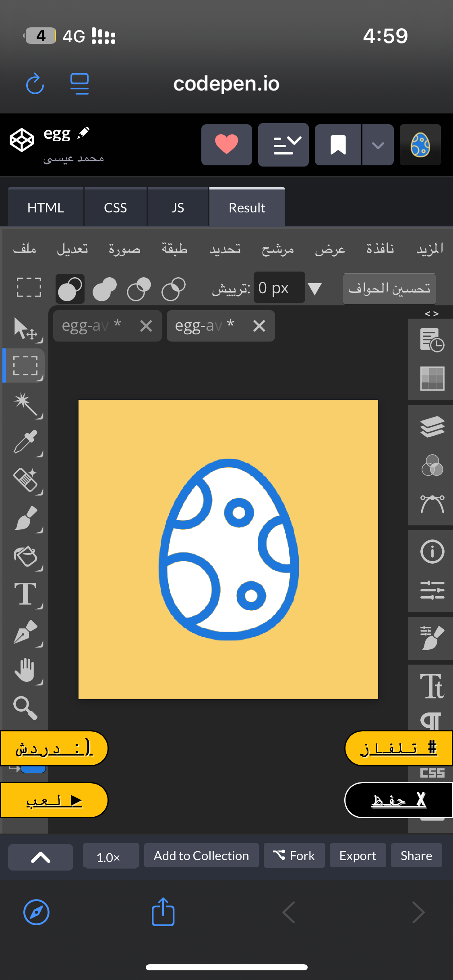Enable subtract-from-selection mode
Screen dimensions: 453x980
tap(139, 288)
